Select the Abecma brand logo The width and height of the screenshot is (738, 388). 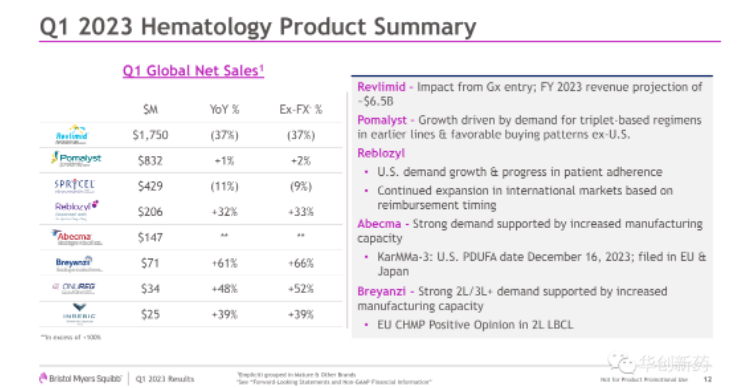[x=76, y=237]
